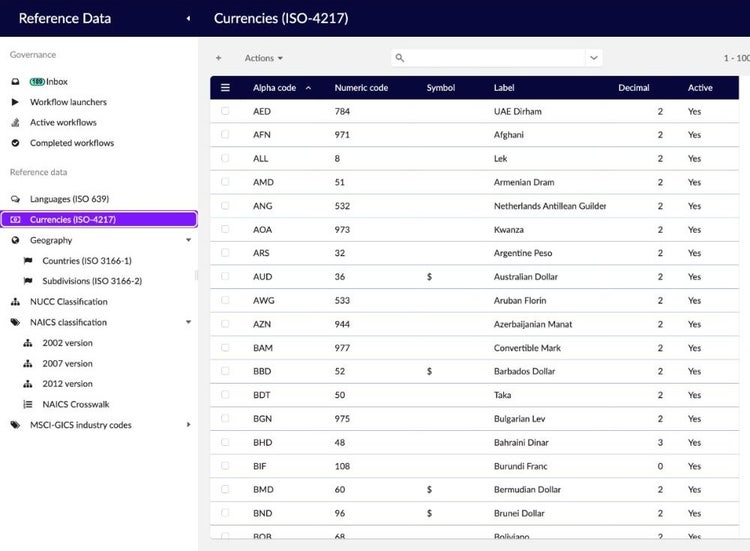Click the Languages speech bubble icon
Screen dimensions: 750x551
coord(15,199)
